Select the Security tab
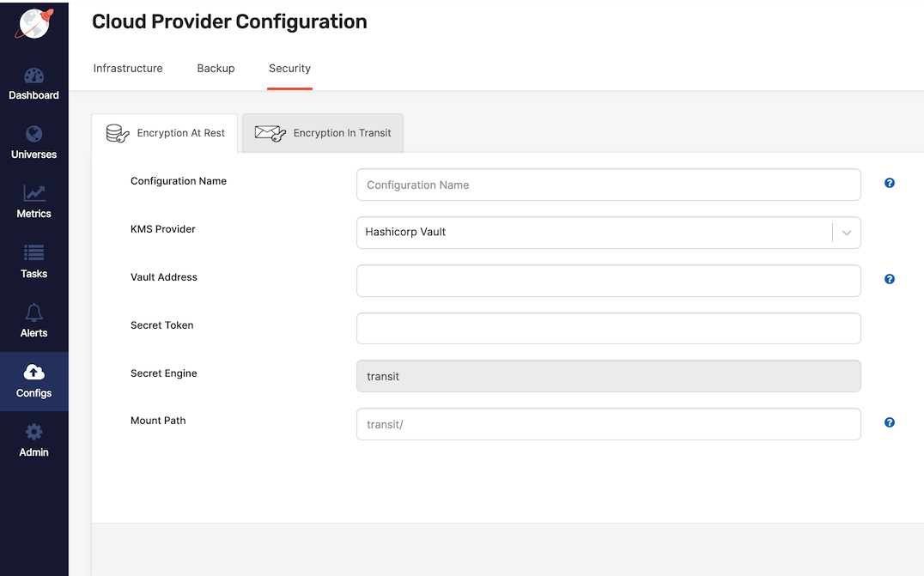The height and width of the screenshot is (576, 924). (x=289, y=69)
